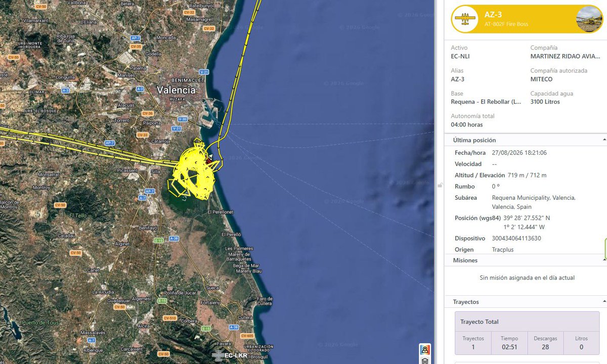Screen dimensions: 607x364
Task: Select the Rumbo value 0 °
Action: click(x=496, y=187)
